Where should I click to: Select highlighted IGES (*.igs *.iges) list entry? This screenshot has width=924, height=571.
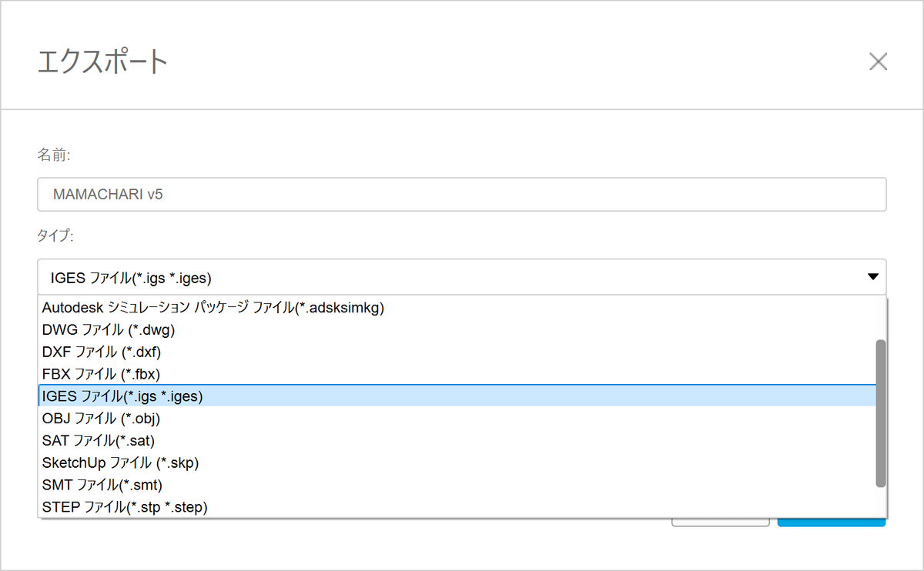[122, 396]
